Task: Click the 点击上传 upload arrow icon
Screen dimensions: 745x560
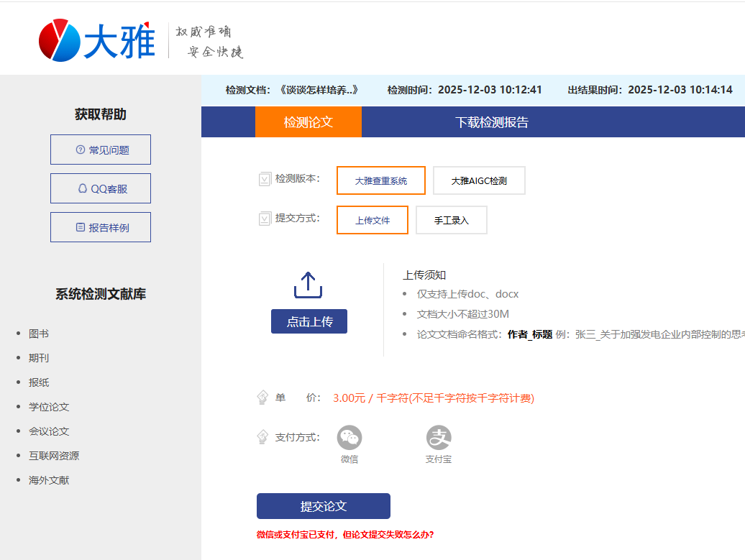Action: (x=308, y=285)
